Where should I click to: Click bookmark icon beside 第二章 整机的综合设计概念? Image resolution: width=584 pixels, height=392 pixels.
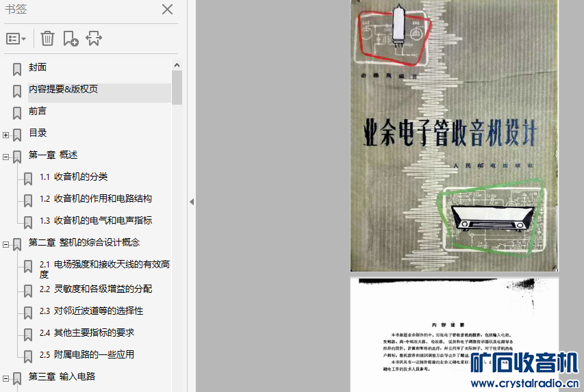pyautogui.click(x=17, y=245)
